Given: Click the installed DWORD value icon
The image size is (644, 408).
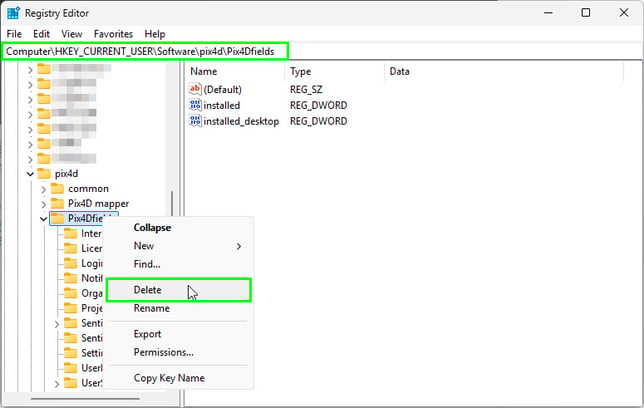Looking at the screenshot, I should [195, 105].
